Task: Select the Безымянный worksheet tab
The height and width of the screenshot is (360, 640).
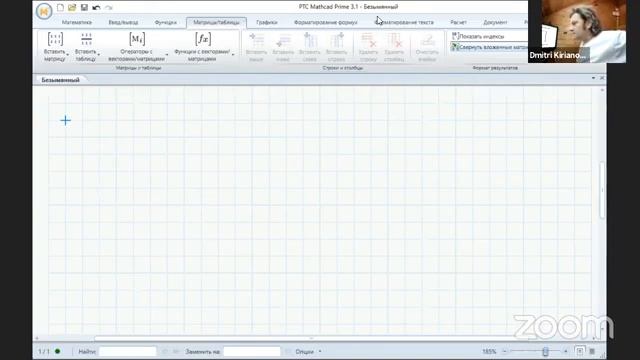Action: 60,80
